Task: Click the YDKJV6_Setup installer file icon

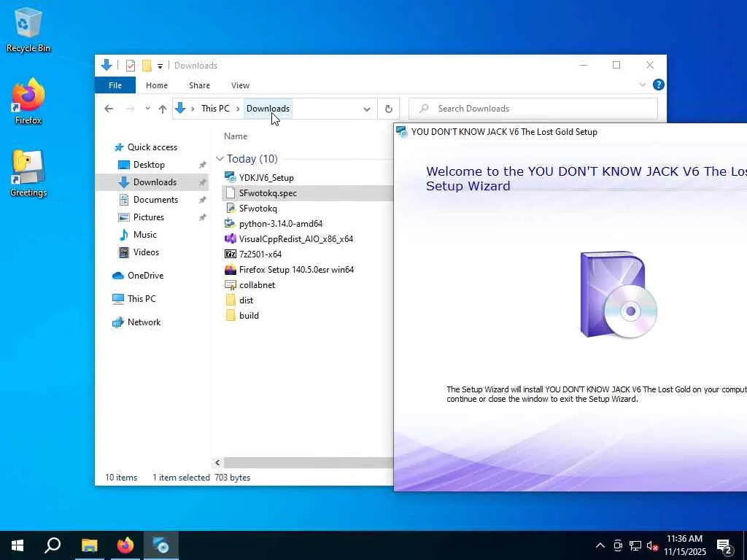Action: point(230,178)
